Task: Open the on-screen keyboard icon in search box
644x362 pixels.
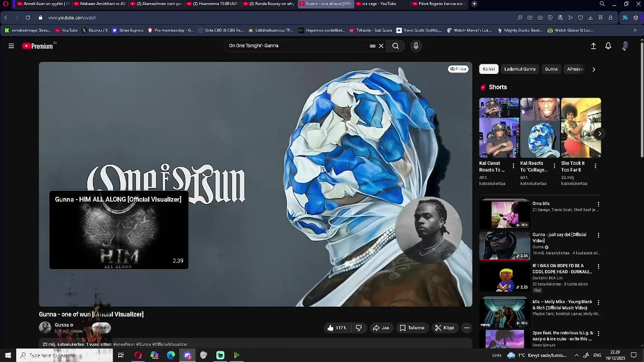Action: [372, 46]
